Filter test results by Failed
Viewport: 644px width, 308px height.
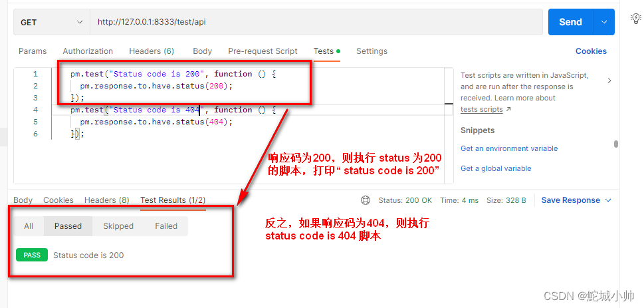pyautogui.click(x=166, y=226)
